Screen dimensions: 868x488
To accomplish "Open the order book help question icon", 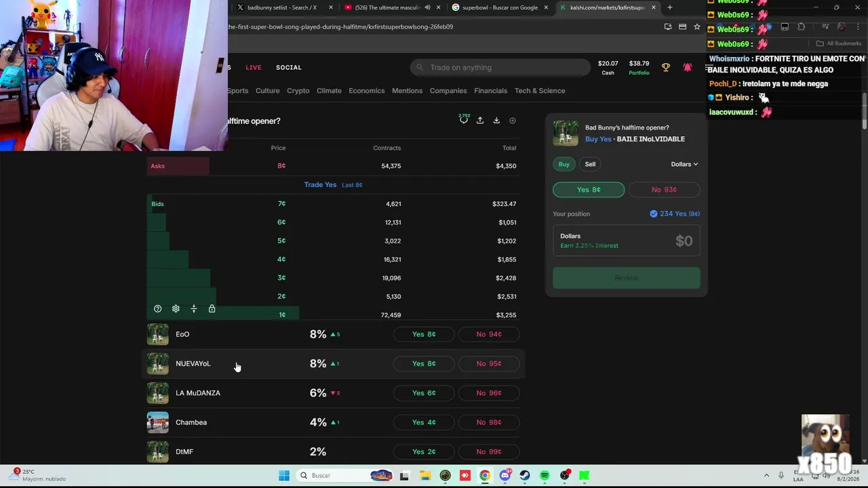I will [x=157, y=309].
